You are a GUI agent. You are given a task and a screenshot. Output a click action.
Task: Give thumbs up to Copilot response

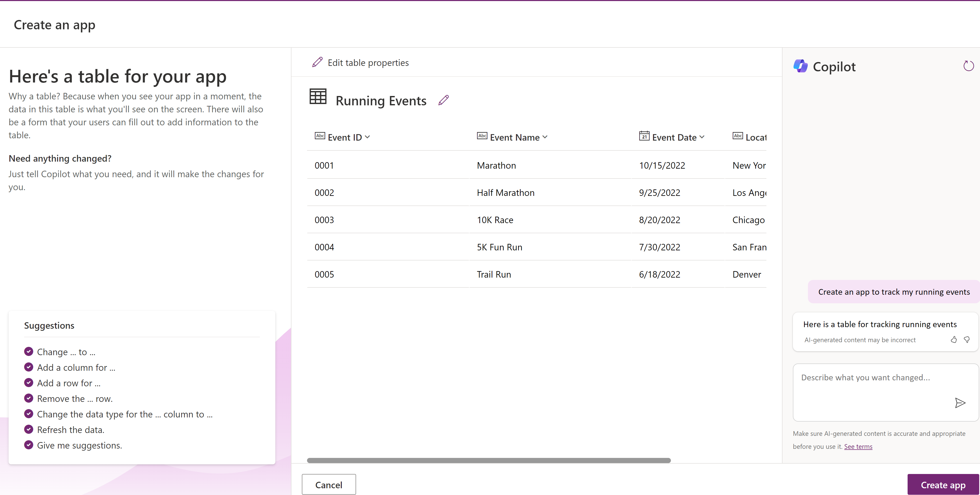coord(953,340)
